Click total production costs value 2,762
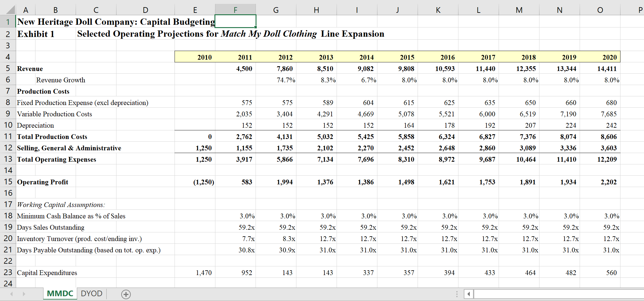The height and width of the screenshot is (301, 644). (x=244, y=137)
